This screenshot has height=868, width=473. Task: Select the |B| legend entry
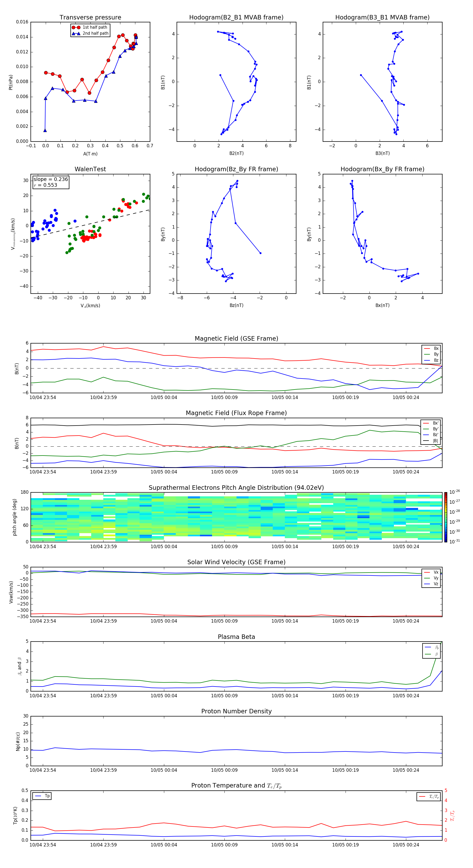(431, 441)
